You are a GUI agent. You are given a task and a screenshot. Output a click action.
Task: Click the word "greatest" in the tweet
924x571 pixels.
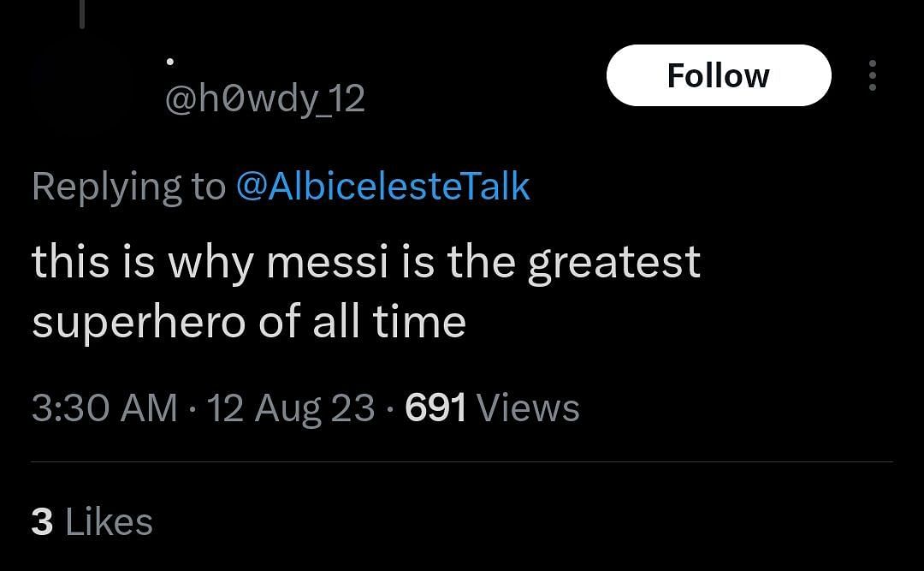click(x=613, y=262)
